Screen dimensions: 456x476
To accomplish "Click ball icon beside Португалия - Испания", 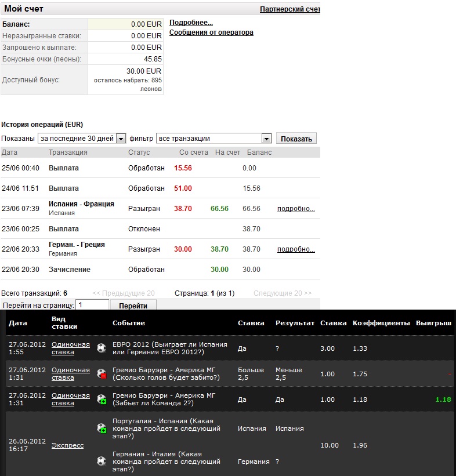I will [x=102, y=428].
